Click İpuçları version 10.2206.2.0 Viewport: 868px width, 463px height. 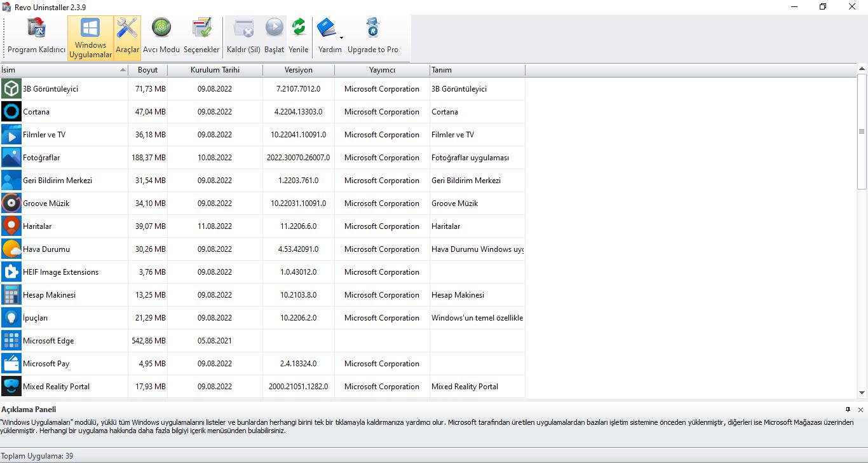[x=299, y=318]
